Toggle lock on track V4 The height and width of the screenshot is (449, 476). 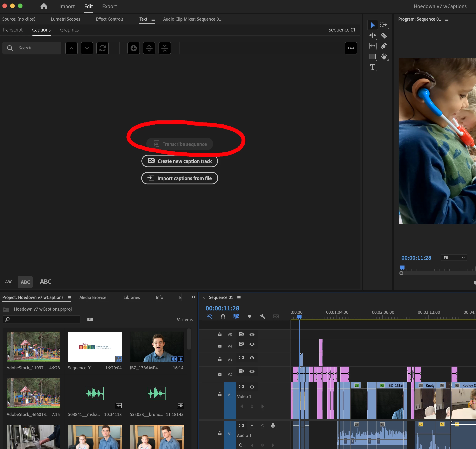[220, 346]
